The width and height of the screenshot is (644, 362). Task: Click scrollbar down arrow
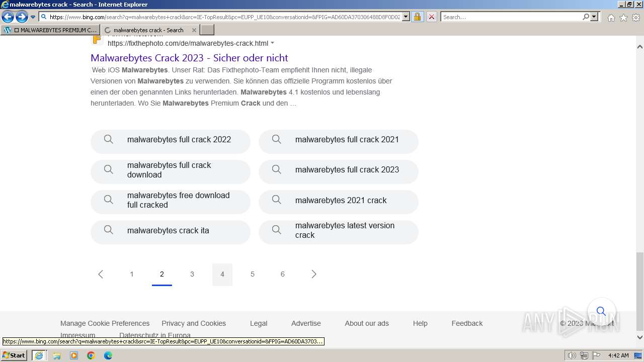coord(640,337)
